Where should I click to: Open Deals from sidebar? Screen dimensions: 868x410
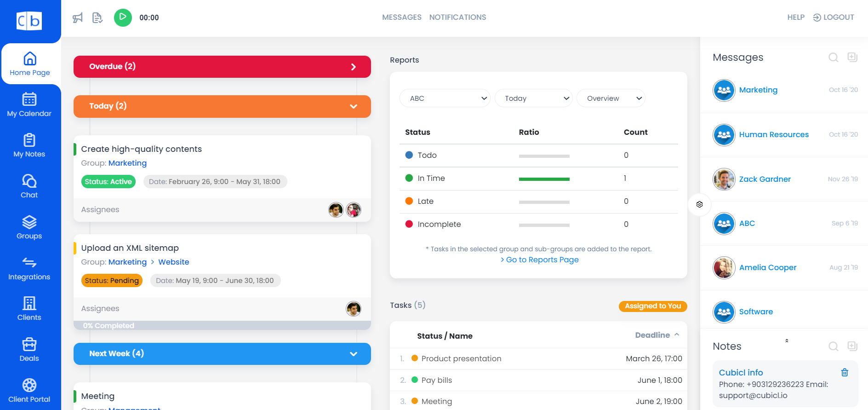pyautogui.click(x=29, y=350)
